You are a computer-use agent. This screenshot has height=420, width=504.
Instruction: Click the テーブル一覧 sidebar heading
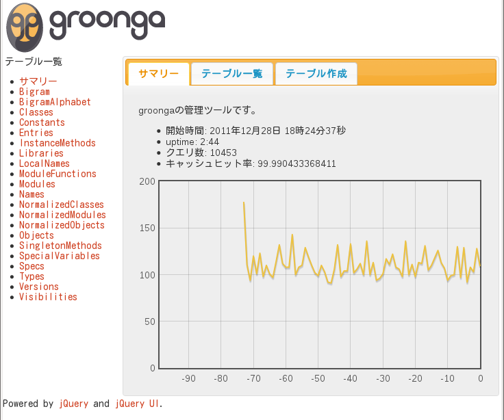(x=34, y=62)
